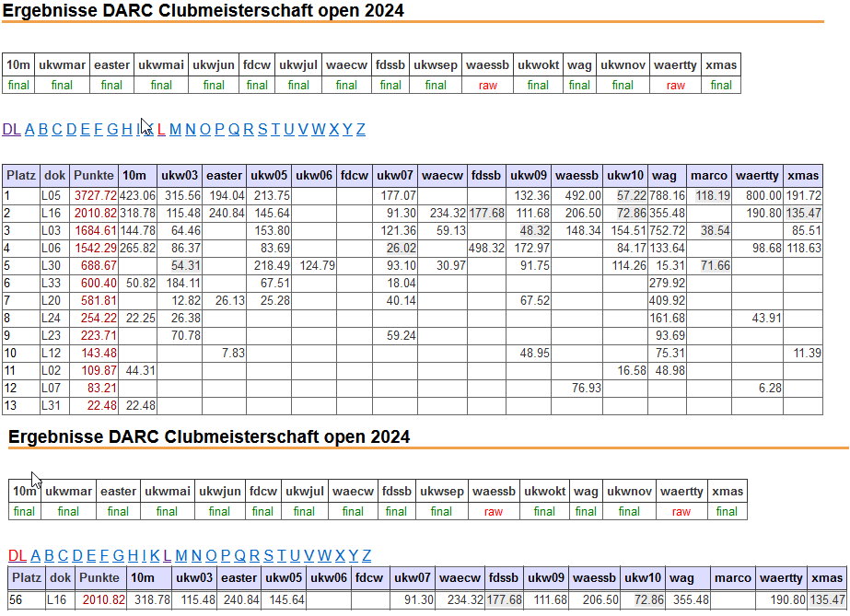Click the 'marco' header in the first results table

[709, 176]
